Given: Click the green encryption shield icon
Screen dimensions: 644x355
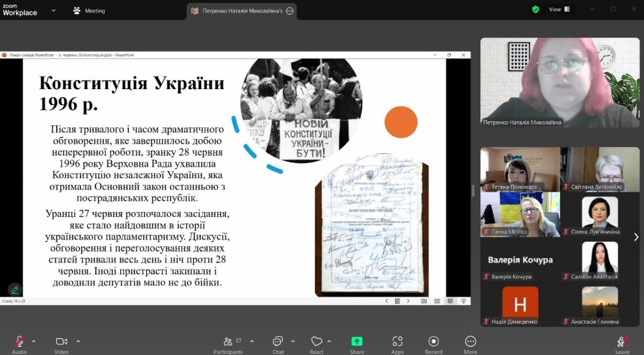Looking at the screenshot, I should pos(536,9).
